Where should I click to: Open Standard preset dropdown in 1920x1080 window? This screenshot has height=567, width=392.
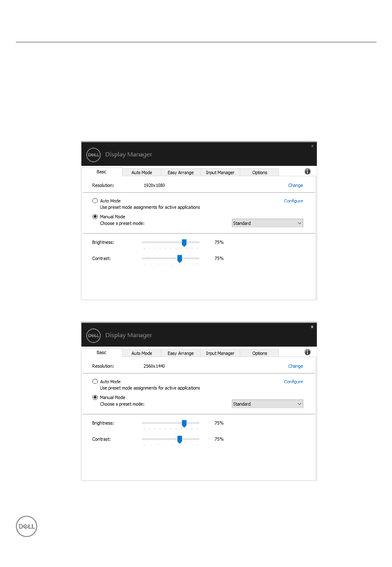click(x=267, y=223)
